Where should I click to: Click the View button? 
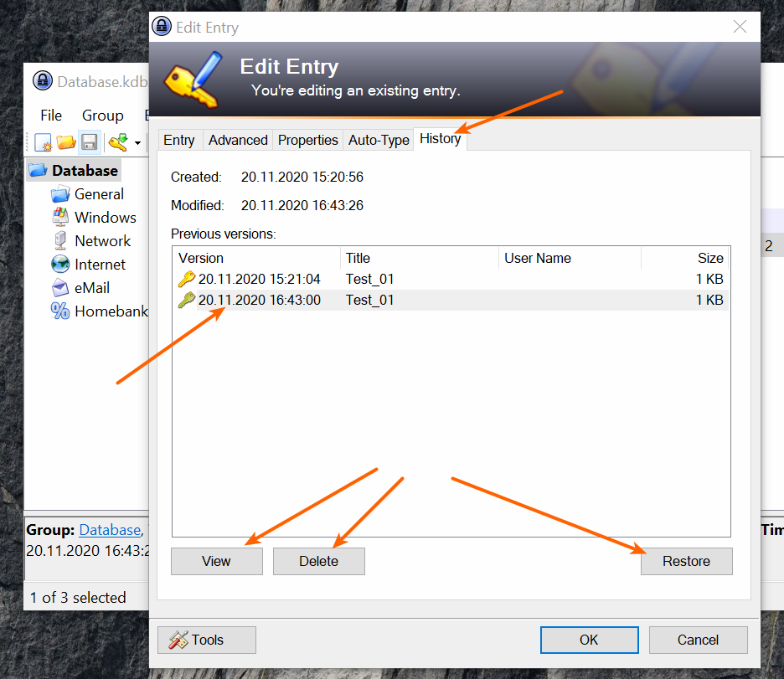[x=216, y=561]
